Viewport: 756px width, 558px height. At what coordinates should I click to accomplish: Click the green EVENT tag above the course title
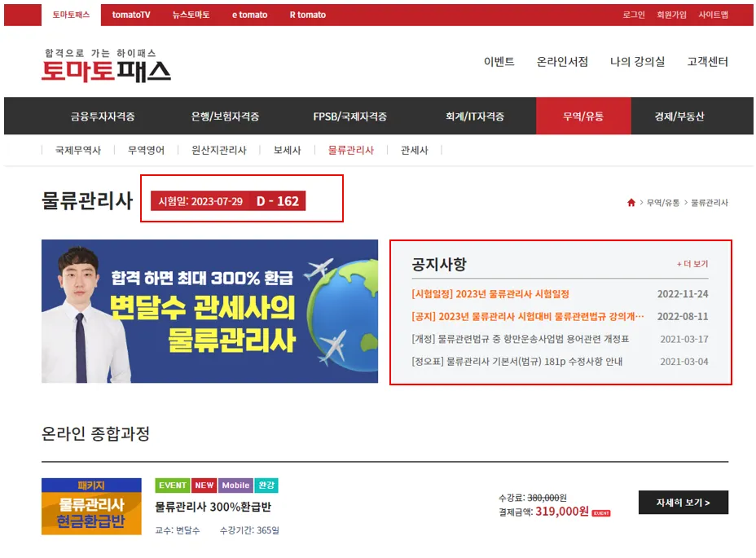[173, 486]
